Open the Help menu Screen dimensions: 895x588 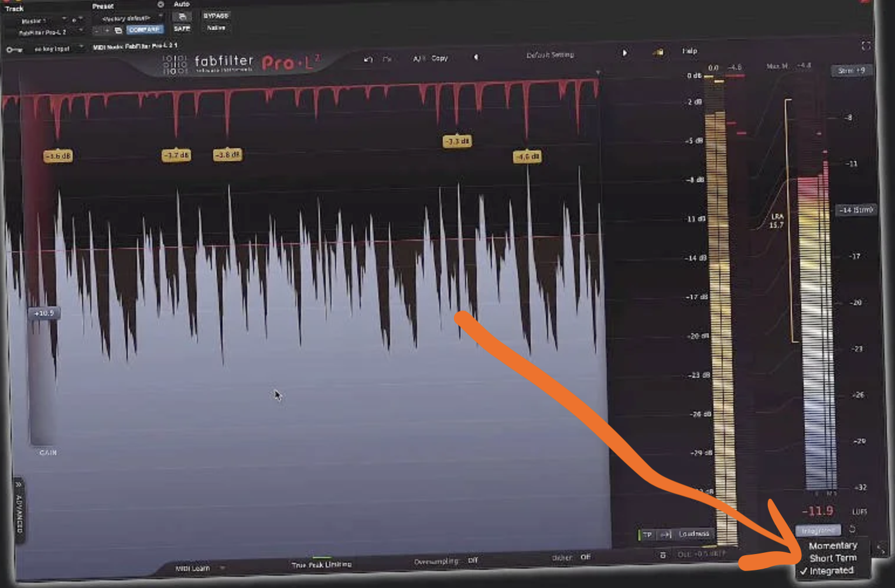click(689, 51)
